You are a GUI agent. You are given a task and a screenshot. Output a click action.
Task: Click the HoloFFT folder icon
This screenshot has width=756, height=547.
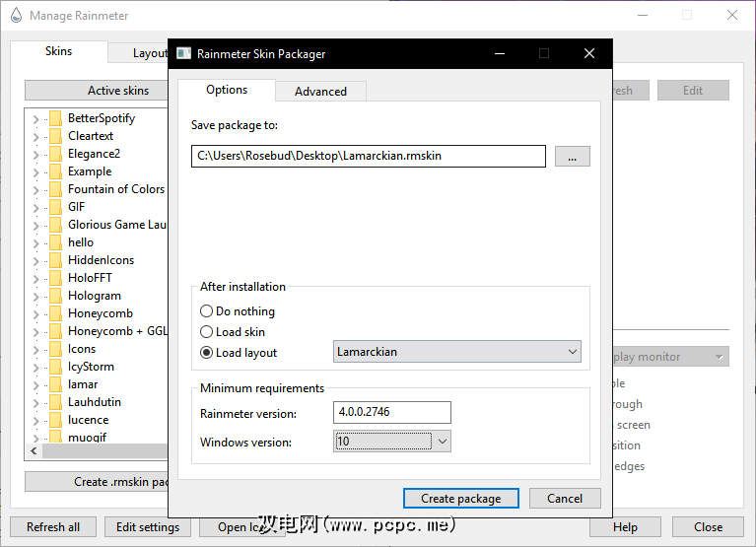(56, 278)
